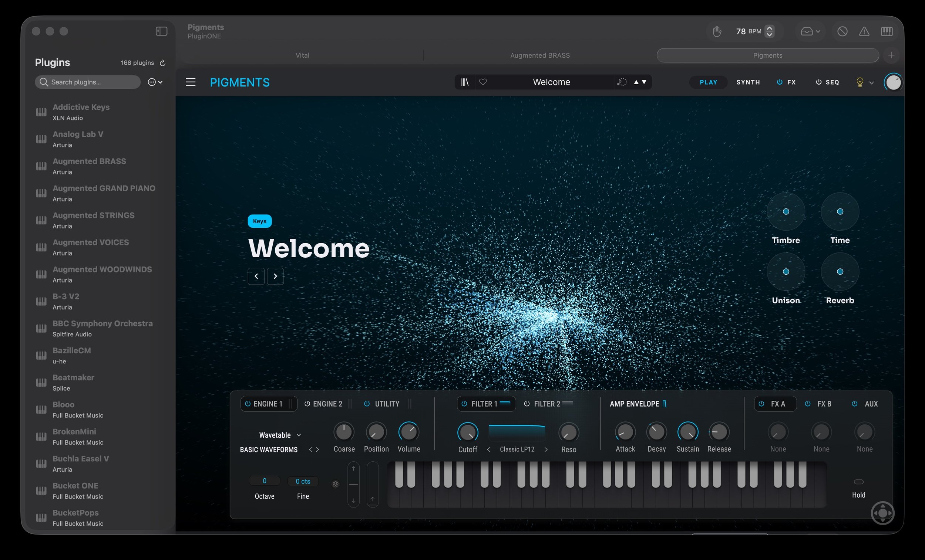Select Analog Lab V from plugin list
This screenshot has height=560, width=925.
pyautogui.click(x=78, y=139)
